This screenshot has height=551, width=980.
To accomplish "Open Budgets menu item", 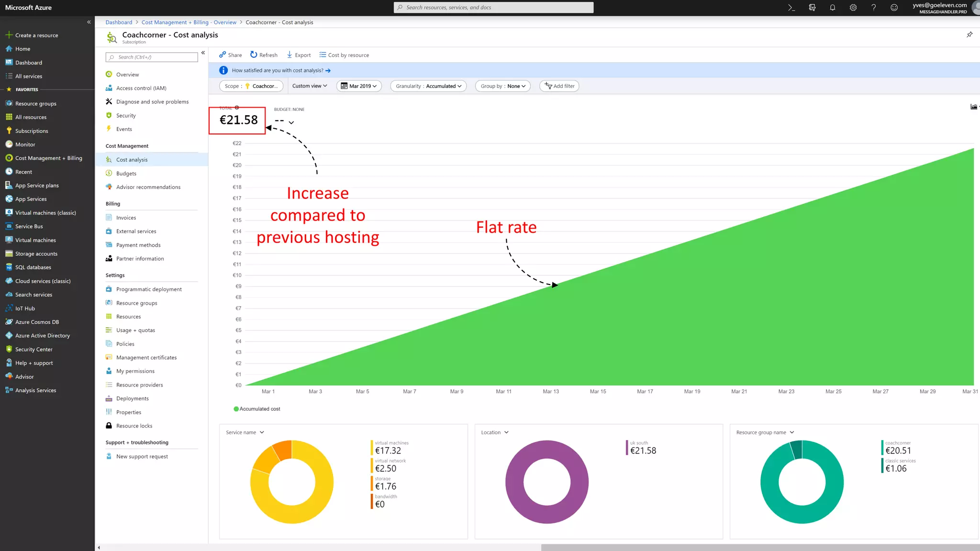I will point(126,174).
